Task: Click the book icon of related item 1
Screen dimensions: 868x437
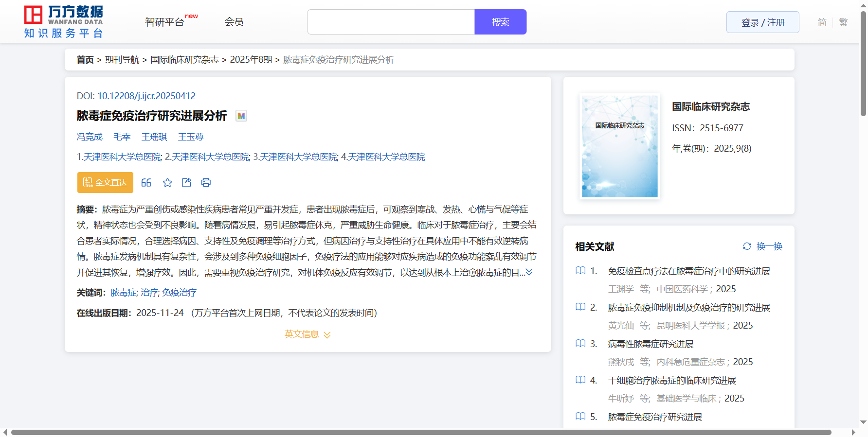Action: click(x=580, y=271)
